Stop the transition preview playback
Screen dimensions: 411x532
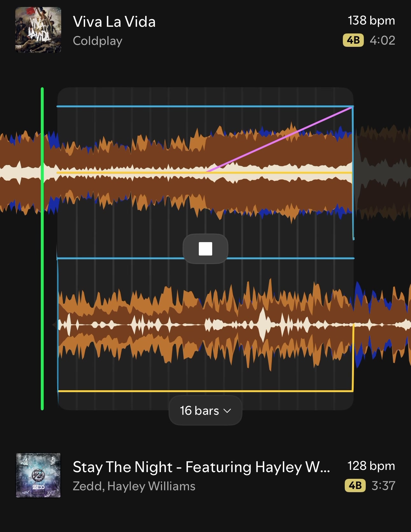(205, 249)
